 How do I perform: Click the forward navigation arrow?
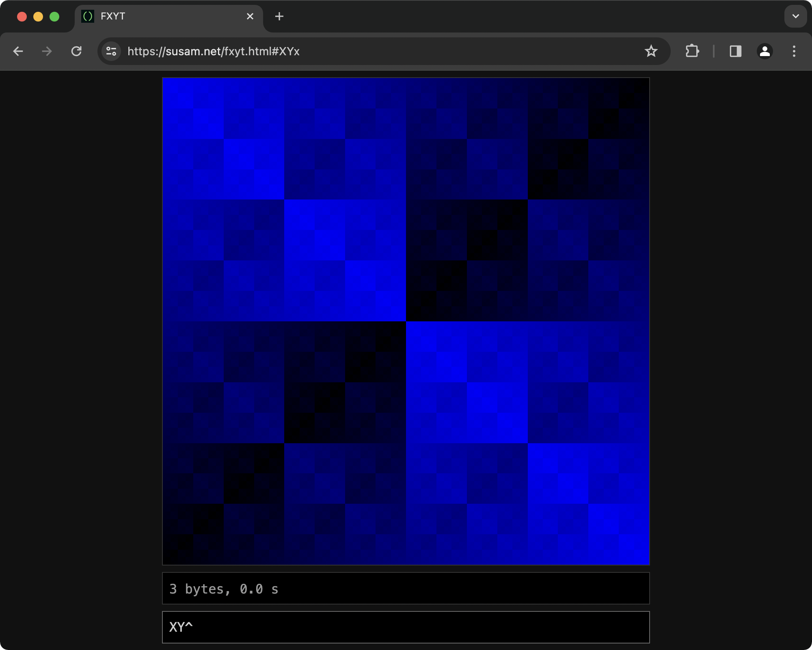point(47,51)
